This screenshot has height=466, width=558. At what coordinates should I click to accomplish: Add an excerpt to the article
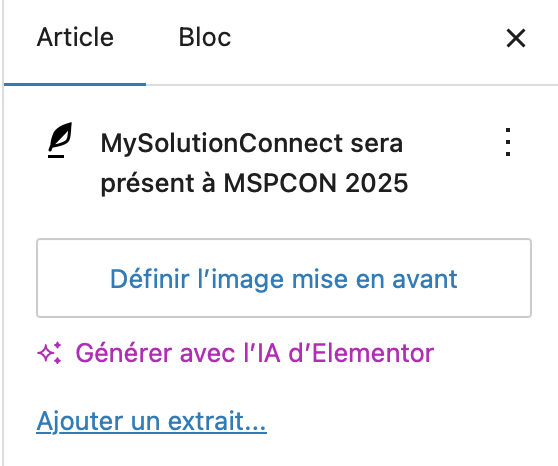152,421
